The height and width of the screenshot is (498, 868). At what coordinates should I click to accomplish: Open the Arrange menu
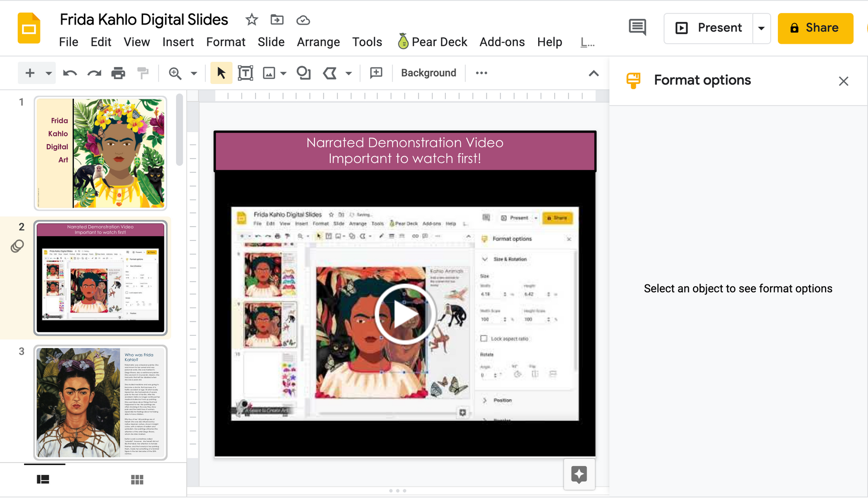[x=318, y=42]
